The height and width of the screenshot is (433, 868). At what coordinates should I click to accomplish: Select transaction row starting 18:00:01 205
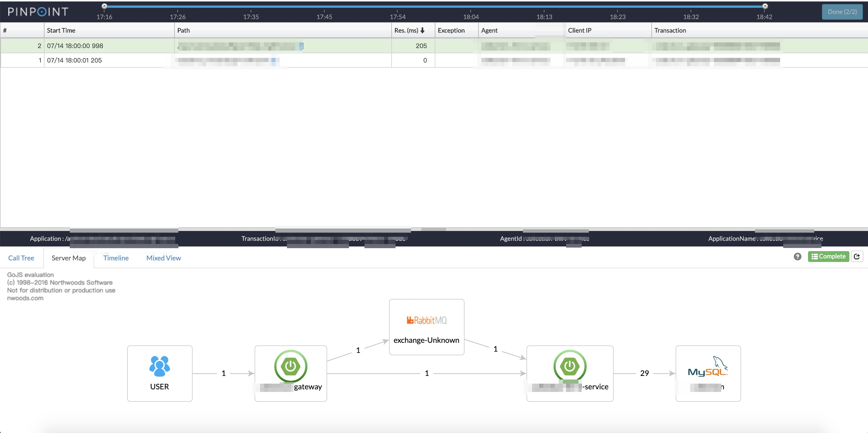tap(74, 60)
